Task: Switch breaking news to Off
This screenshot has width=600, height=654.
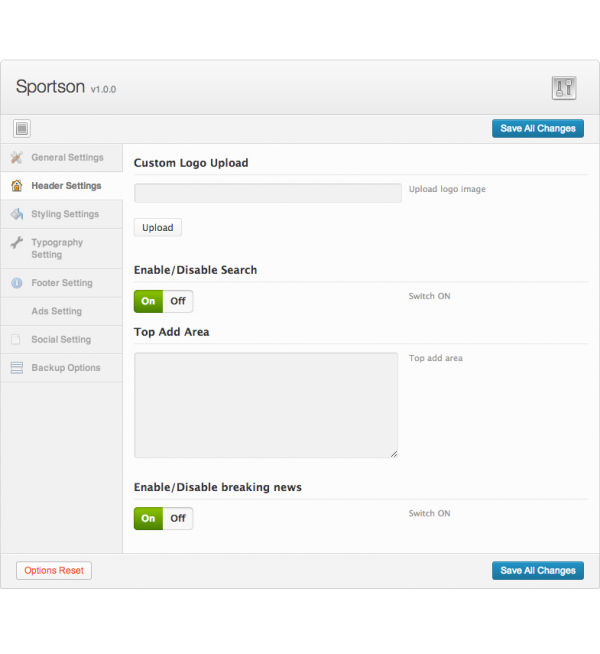Action: coord(178,518)
